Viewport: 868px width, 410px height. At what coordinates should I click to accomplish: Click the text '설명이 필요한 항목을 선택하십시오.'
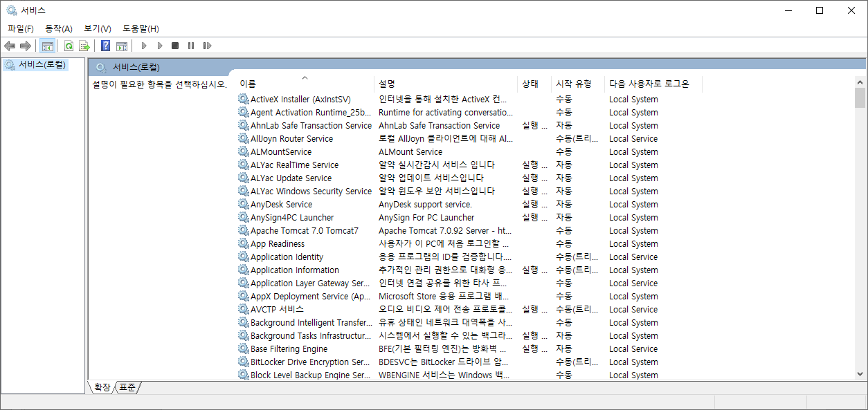[160, 84]
